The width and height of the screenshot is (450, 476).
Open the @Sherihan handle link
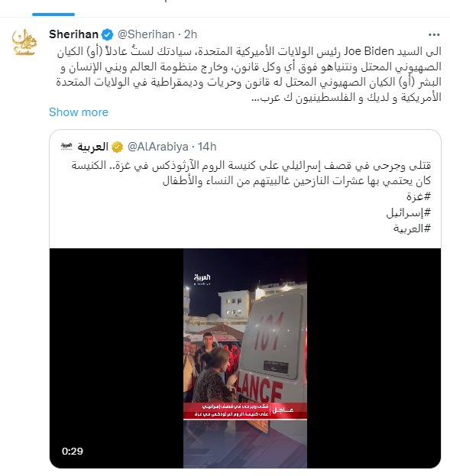point(146,34)
